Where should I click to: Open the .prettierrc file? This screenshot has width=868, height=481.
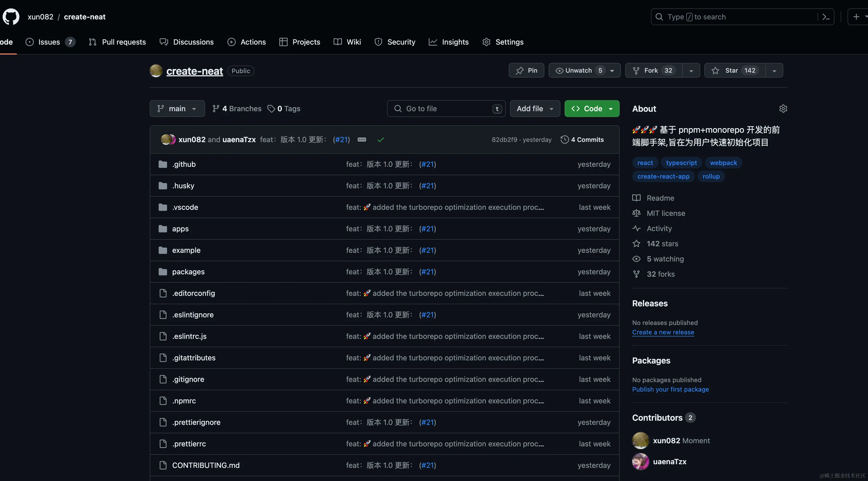[189, 444]
